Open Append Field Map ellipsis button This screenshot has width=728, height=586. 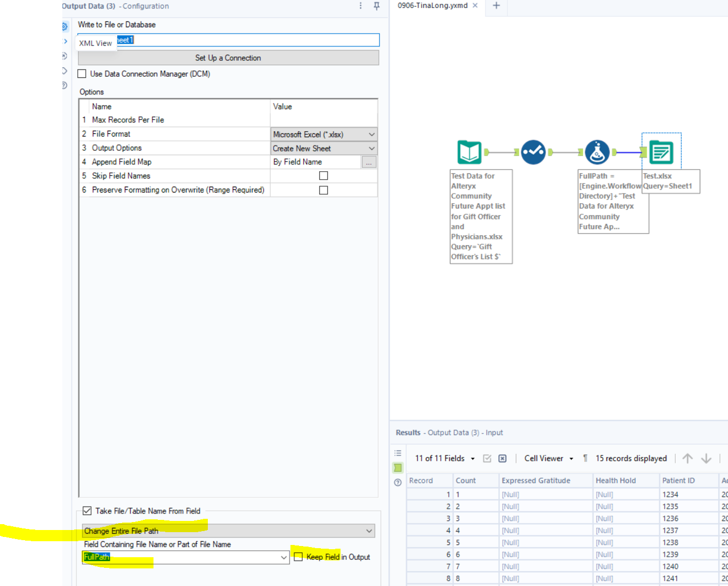point(369,162)
